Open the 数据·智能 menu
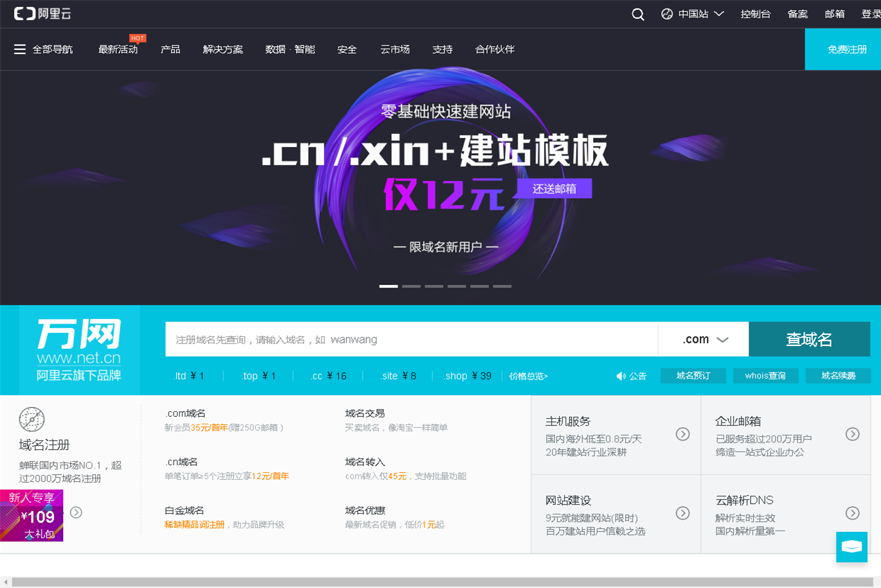Image resolution: width=881 pixels, height=588 pixels. pyautogui.click(x=290, y=49)
